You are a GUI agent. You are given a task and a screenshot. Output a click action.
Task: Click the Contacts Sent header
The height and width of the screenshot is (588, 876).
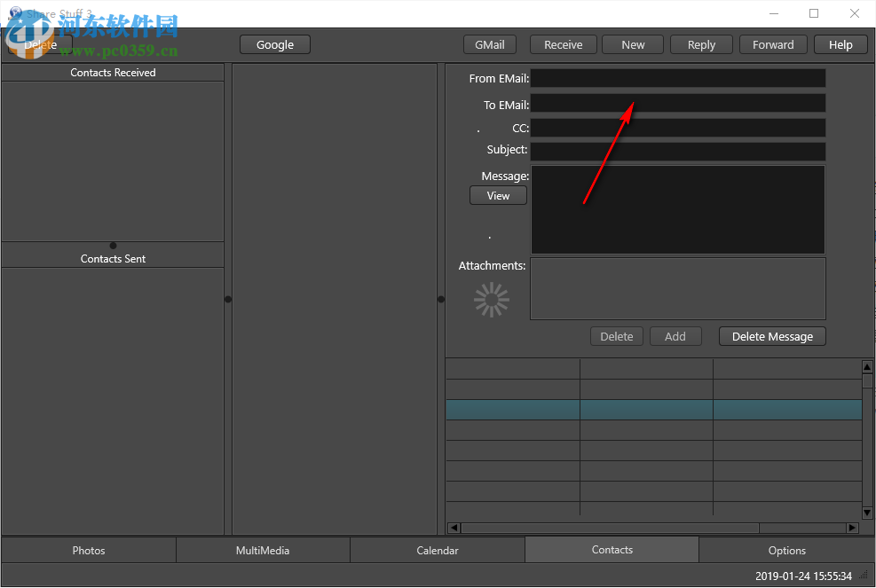(x=113, y=259)
